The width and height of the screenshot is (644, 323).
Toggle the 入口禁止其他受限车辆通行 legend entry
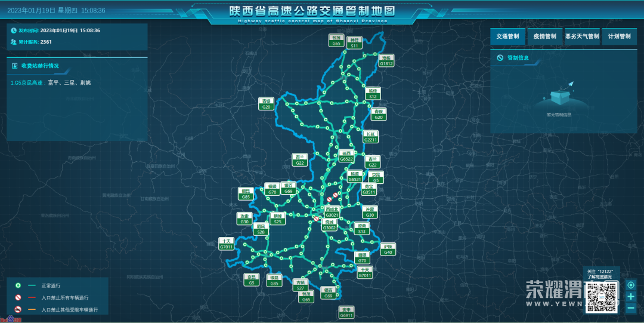(69, 310)
